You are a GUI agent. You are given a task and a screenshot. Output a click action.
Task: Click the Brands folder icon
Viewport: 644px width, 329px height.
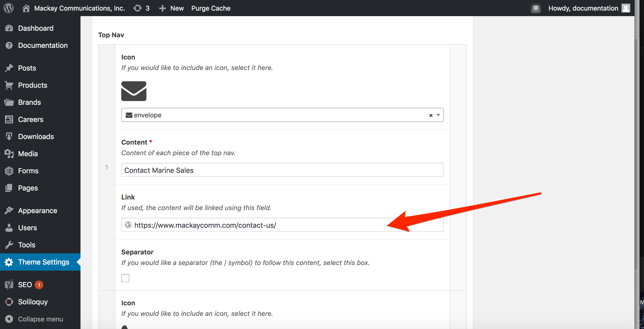tap(9, 102)
